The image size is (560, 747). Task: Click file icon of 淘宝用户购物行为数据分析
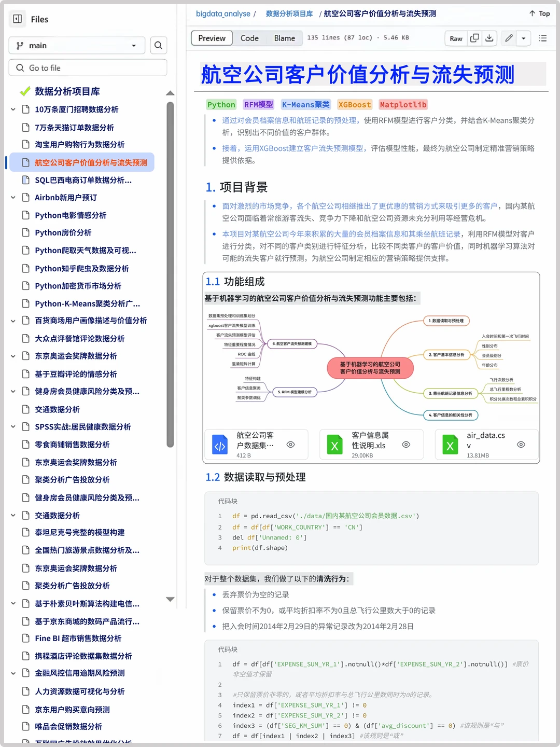click(26, 144)
